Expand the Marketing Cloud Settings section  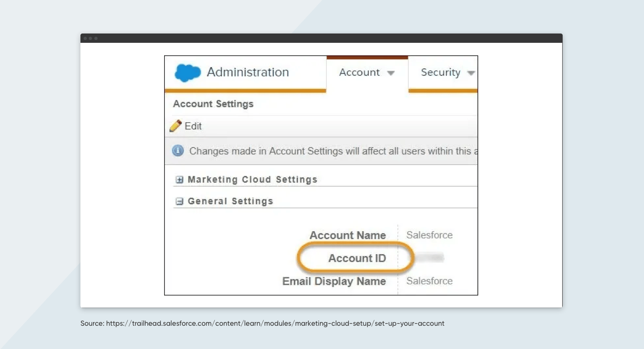click(x=252, y=179)
